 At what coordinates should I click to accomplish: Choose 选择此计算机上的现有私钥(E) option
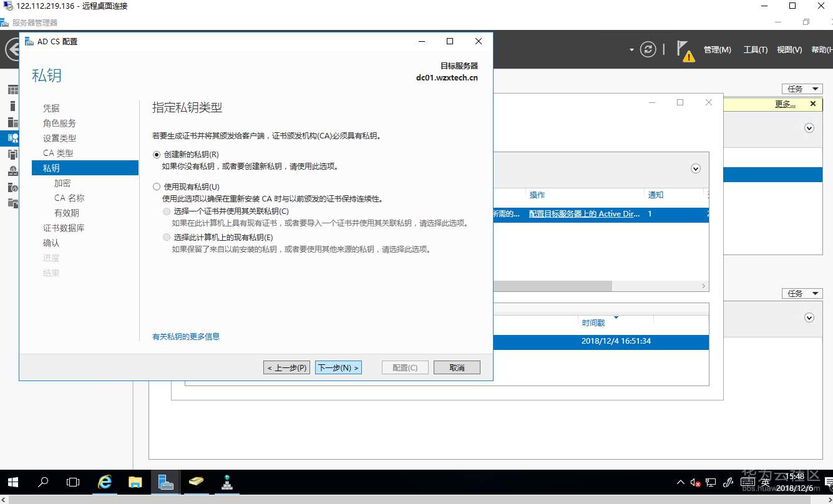pos(167,236)
